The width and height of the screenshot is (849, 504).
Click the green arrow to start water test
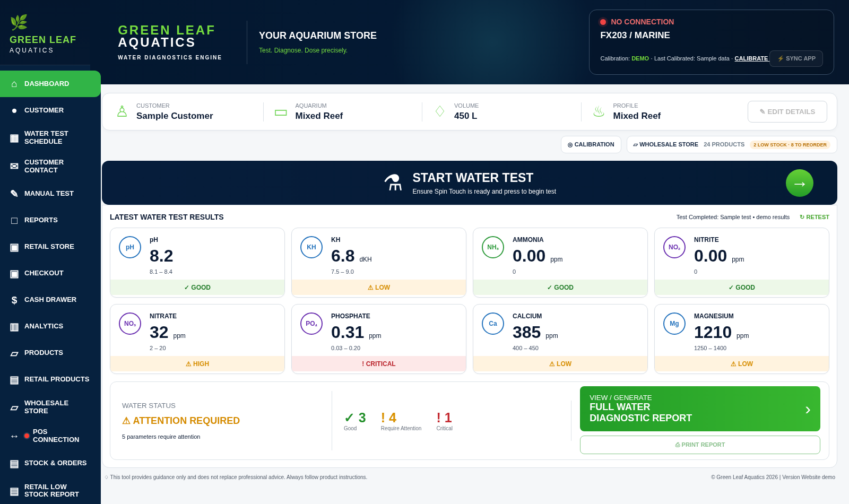pyautogui.click(x=799, y=183)
